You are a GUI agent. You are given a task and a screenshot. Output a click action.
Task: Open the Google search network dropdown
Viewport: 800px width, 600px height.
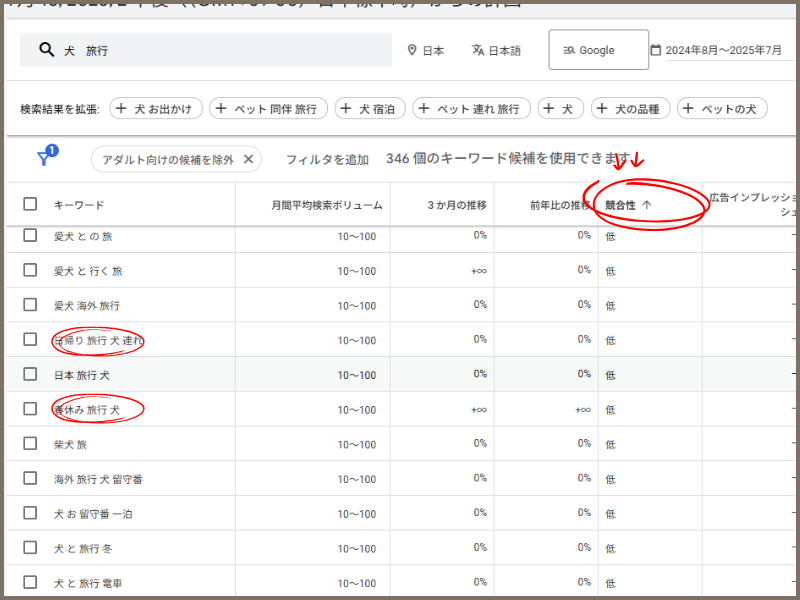coord(598,50)
